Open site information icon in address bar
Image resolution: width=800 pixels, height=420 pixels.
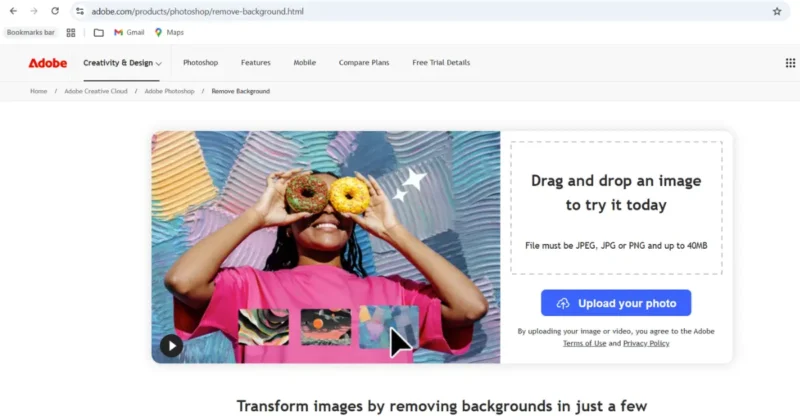(x=80, y=11)
